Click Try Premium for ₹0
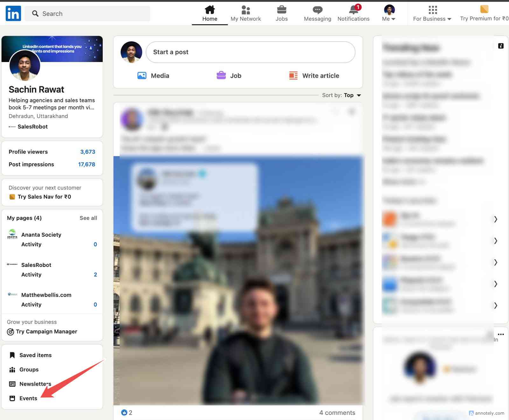 (x=483, y=14)
